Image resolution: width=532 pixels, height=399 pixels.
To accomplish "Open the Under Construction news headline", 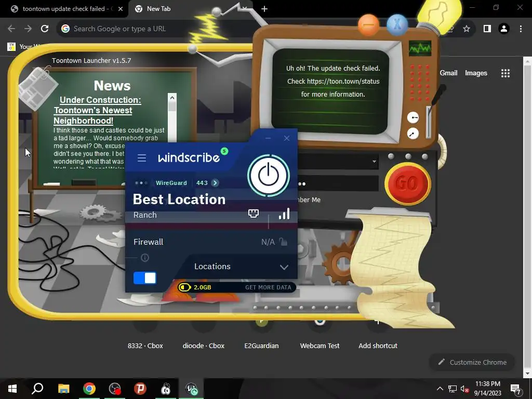I will pyautogui.click(x=98, y=110).
